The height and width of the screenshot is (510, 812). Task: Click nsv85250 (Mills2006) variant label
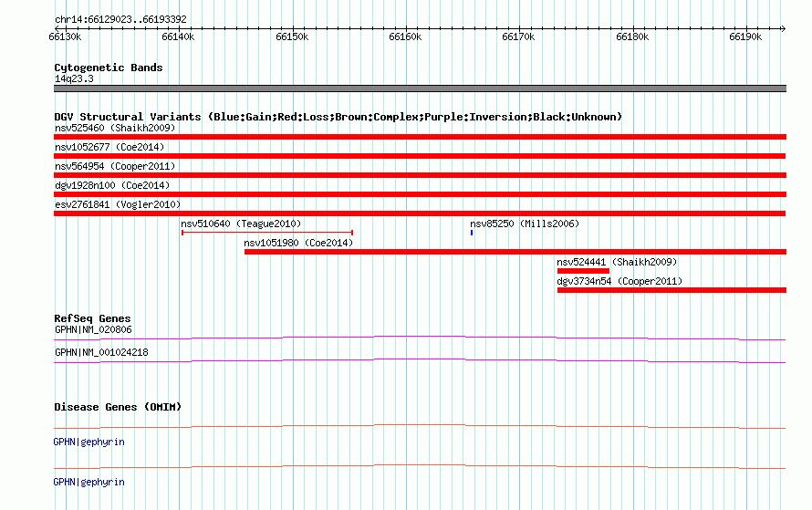click(x=525, y=224)
